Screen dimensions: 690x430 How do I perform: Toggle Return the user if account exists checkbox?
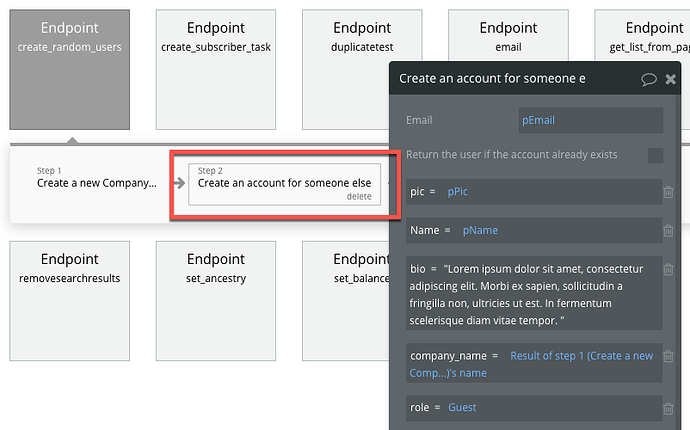click(x=655, y=155)
